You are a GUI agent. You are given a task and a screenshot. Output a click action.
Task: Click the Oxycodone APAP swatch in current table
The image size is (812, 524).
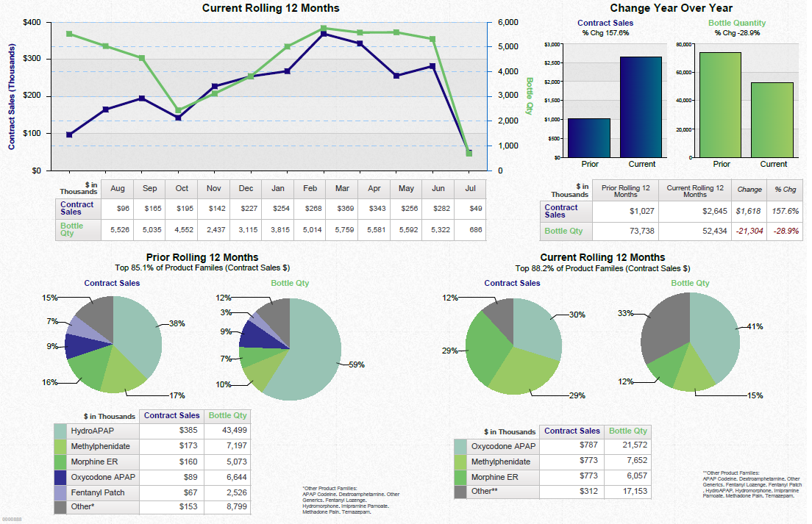coord(462,446)
